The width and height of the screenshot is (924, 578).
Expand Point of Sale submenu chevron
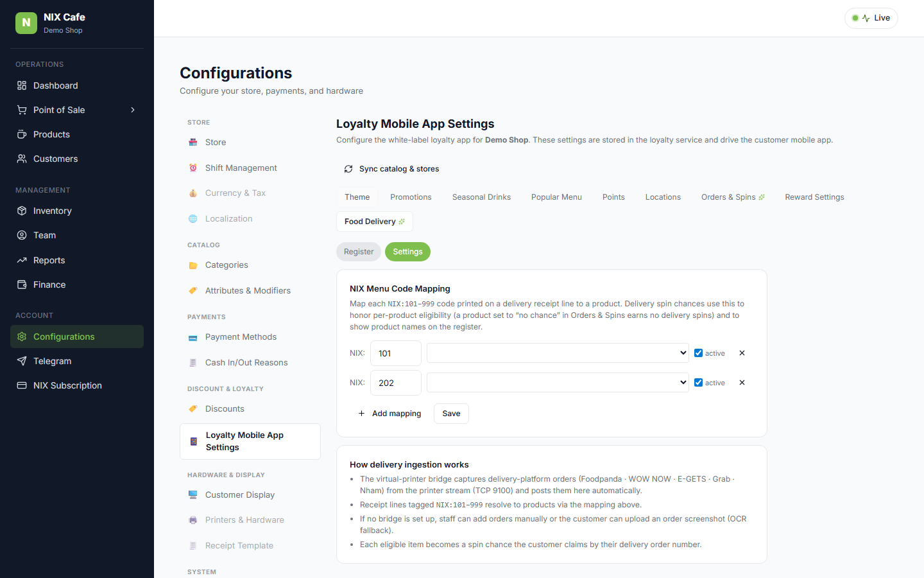click(133, 110)
